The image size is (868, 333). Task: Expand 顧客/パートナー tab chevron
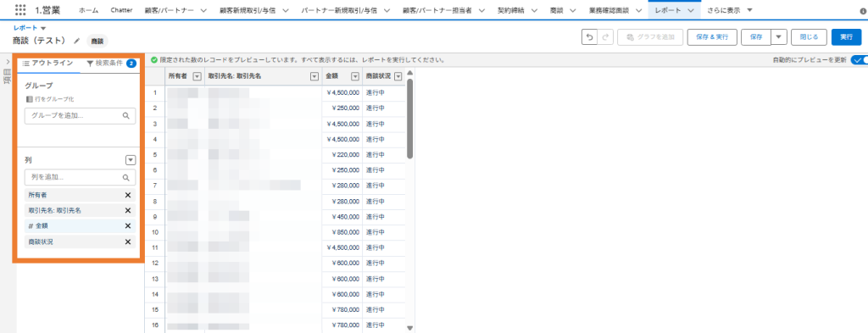tap(203, 10)
